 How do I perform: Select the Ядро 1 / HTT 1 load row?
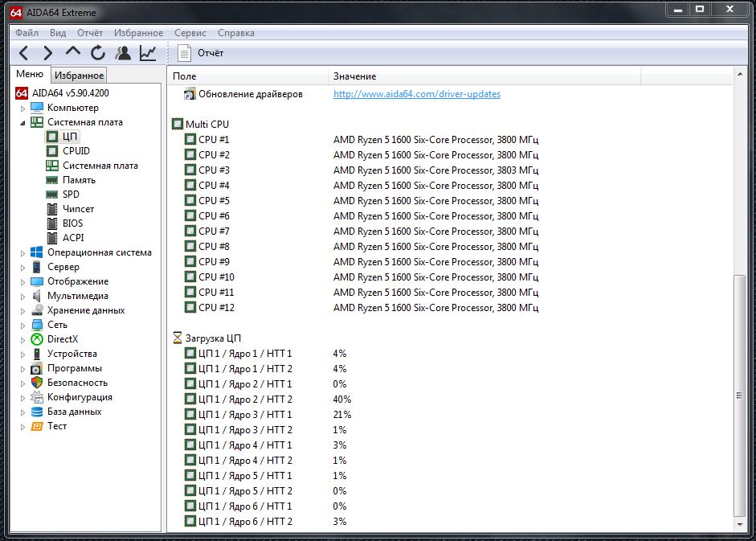point(266,353)
